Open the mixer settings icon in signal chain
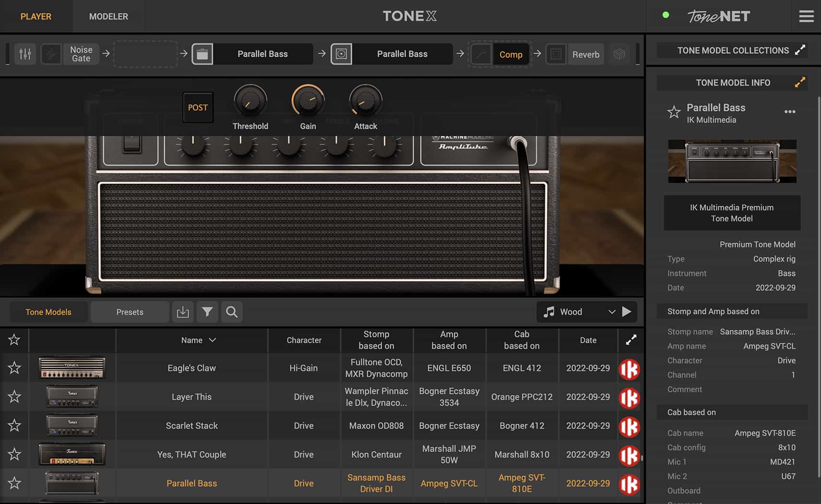The width and height of the screenshot is (821, 504). (25, 54)
